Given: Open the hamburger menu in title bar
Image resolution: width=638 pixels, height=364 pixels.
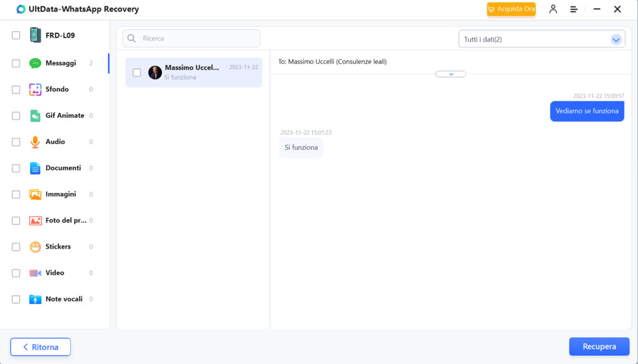Looking at the screenshot, I should [x=574, y=10].
